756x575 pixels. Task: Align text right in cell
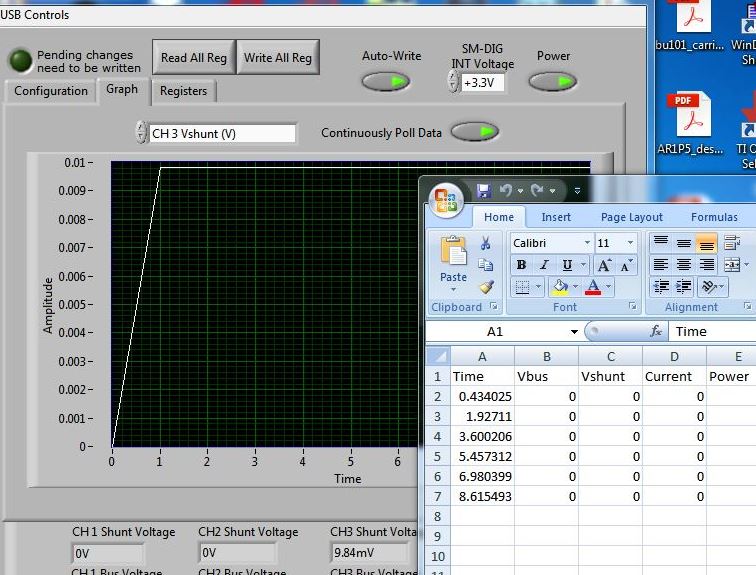pyautogui.click(x=706, y=265)
